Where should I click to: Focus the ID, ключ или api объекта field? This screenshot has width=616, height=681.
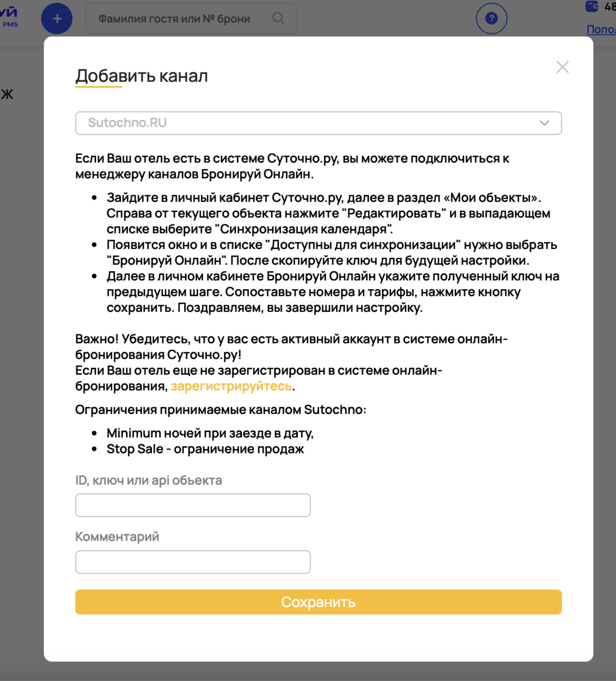pyautogui.click(x=192, y=505)
